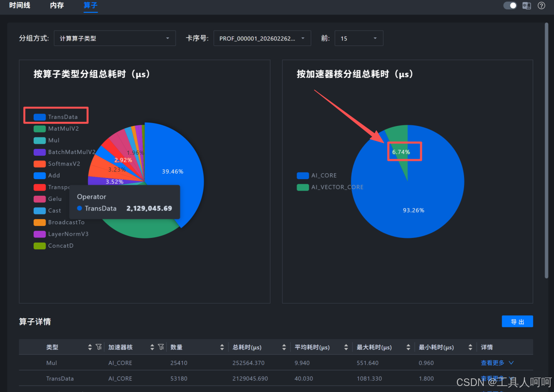The width and height of the screenshot is (554, 392).
Task: Toggle LayerNormV3 legend entry
Action: (61, 234)
